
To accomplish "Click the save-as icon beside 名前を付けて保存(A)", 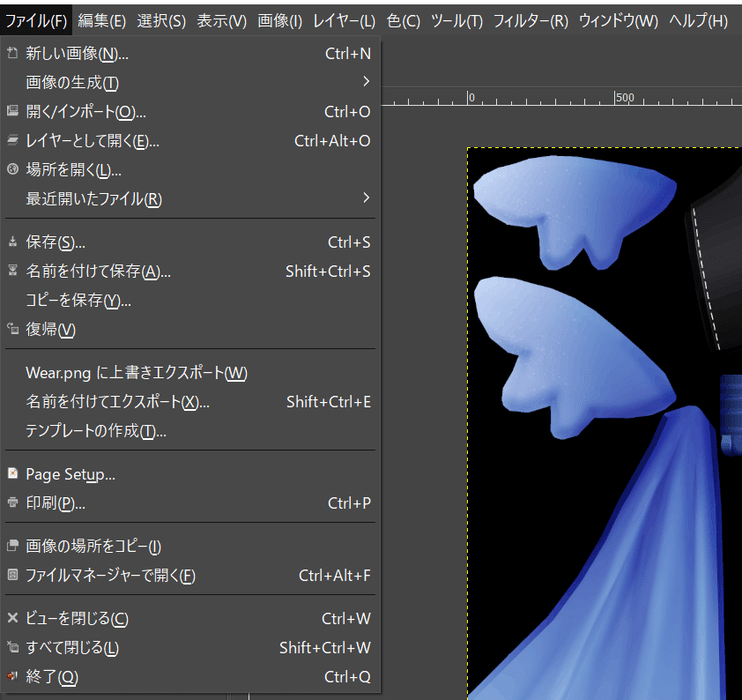I will pos(12,271).
